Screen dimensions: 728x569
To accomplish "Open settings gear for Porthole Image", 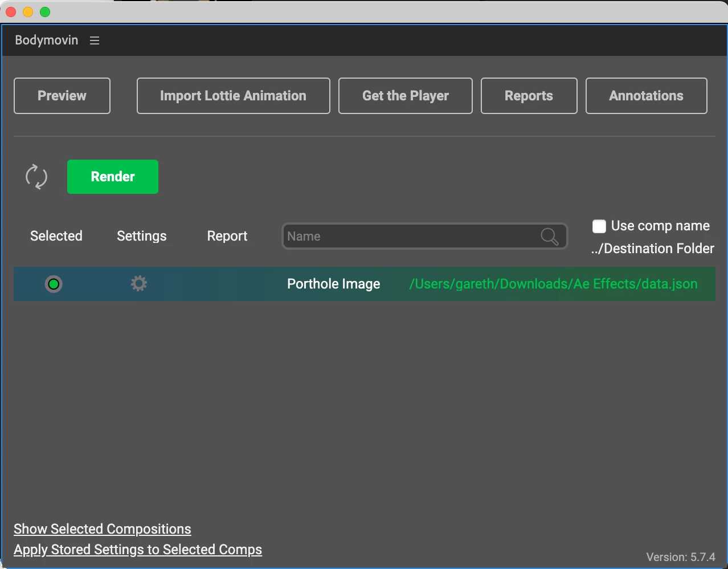I will point(139,283).
